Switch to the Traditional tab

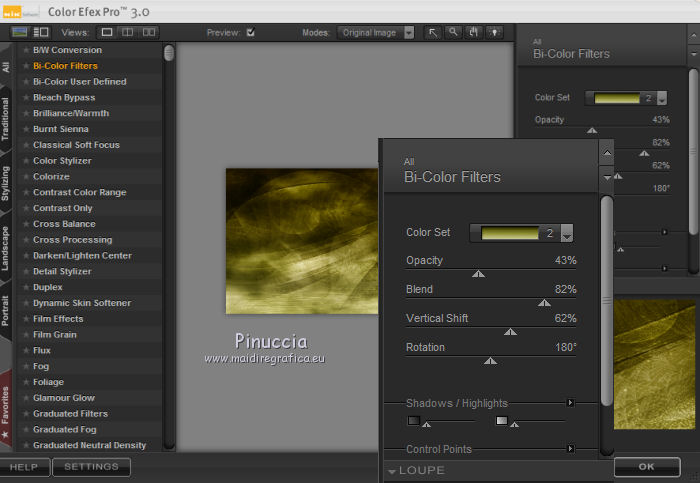(5, 119)
